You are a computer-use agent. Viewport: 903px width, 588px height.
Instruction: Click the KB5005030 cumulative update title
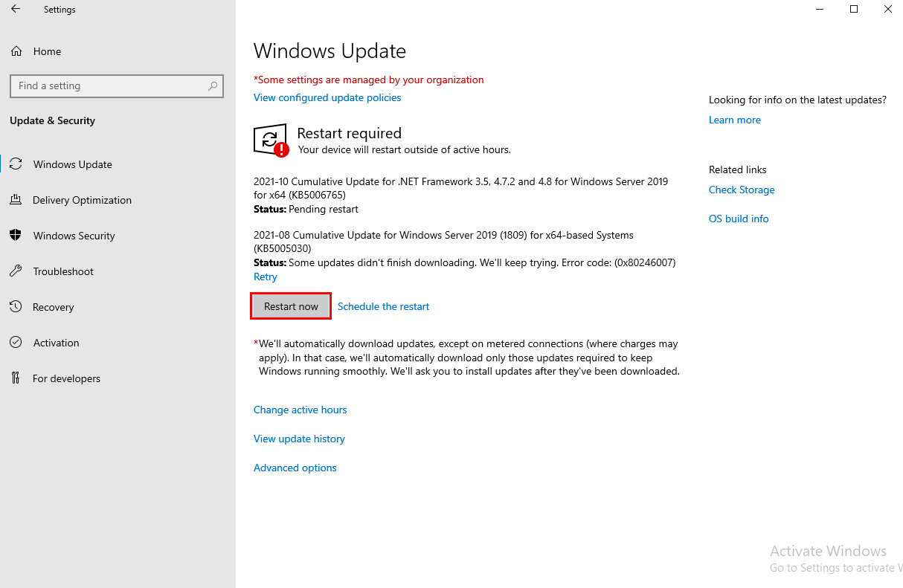[443, 242]
